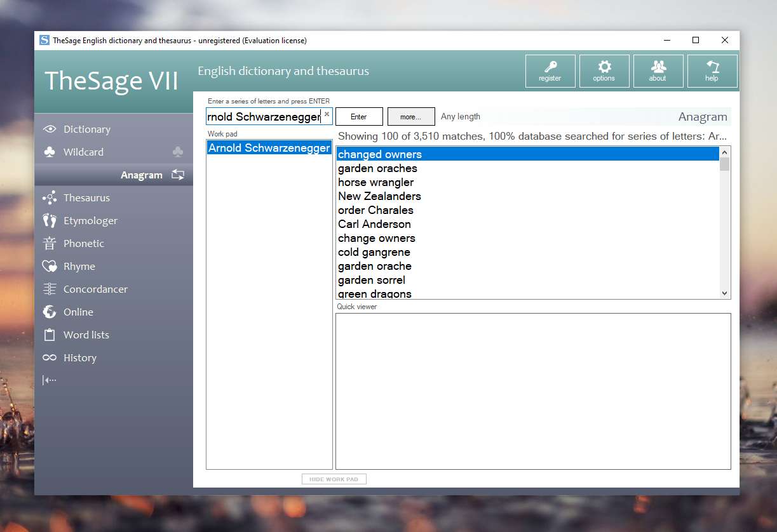This screenshot has width=777, height=532.
Task: Click the Word lists clipboard icon
Action: click(50, 335)
